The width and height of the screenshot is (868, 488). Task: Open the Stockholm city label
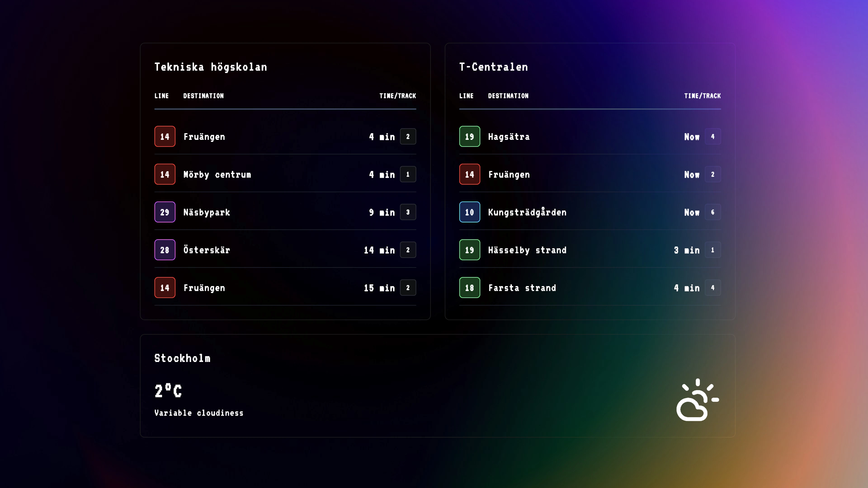click(x=182, y=358)
